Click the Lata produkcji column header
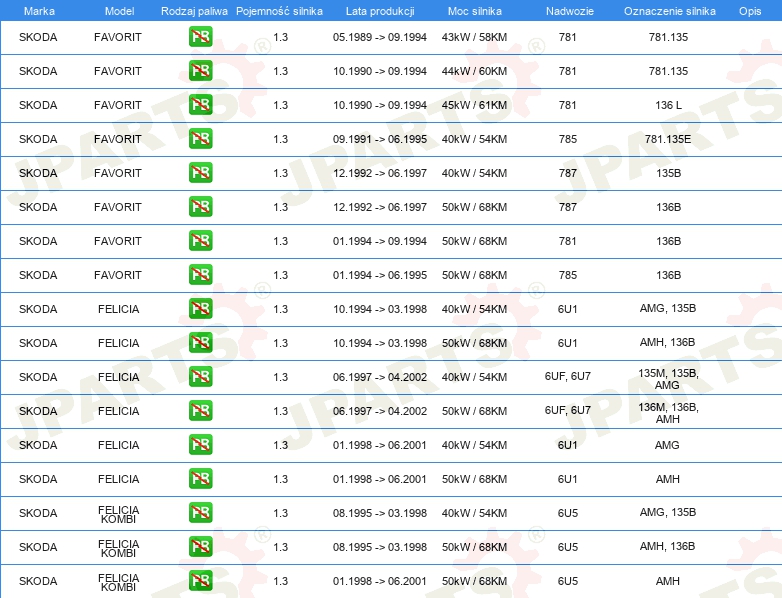Image resolution: width=782 pixels, height=598 pixels. coord(380,11)
